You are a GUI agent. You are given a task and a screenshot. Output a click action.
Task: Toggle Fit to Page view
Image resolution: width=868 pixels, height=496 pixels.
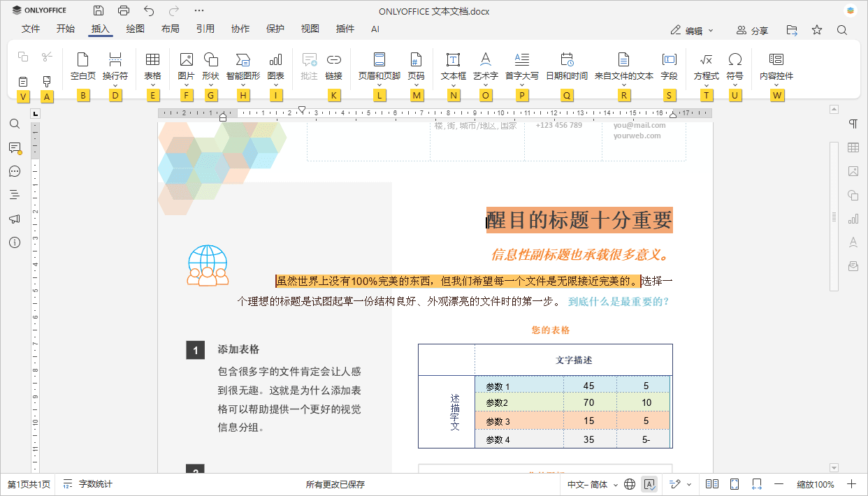tap(735, 483)
